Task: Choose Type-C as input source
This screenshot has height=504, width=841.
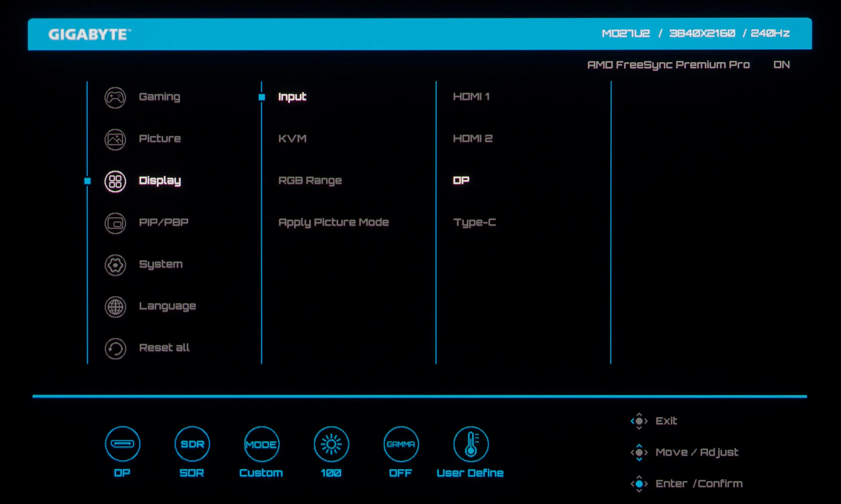Action: coord(474,222)
